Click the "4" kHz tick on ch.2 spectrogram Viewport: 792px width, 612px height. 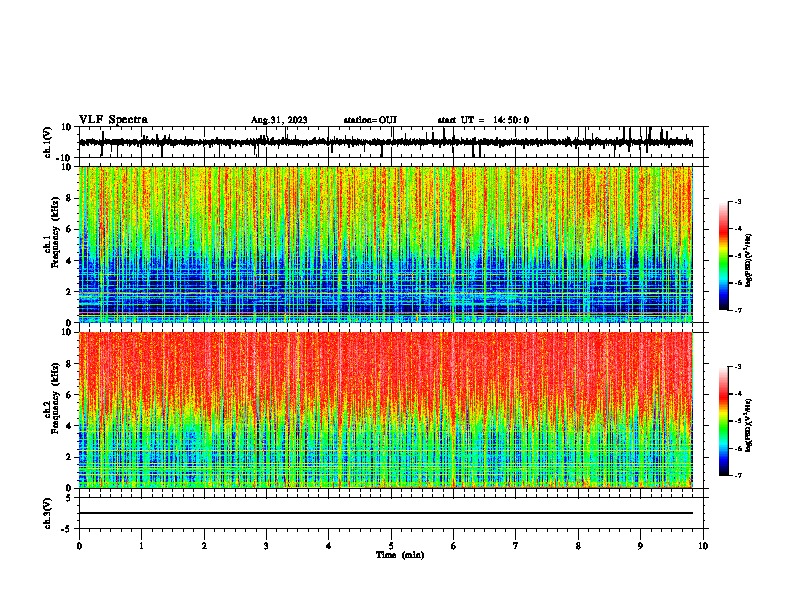(x=69, y=426)
